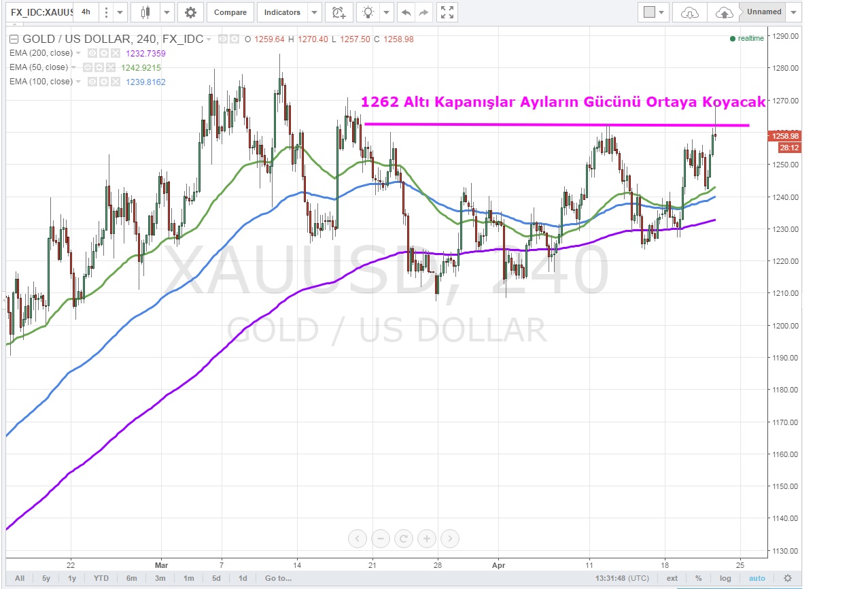The height and width of the screenshot is (589, 868).
Task: Open chart properties gear in top toolbar
Action: [191, 12]
